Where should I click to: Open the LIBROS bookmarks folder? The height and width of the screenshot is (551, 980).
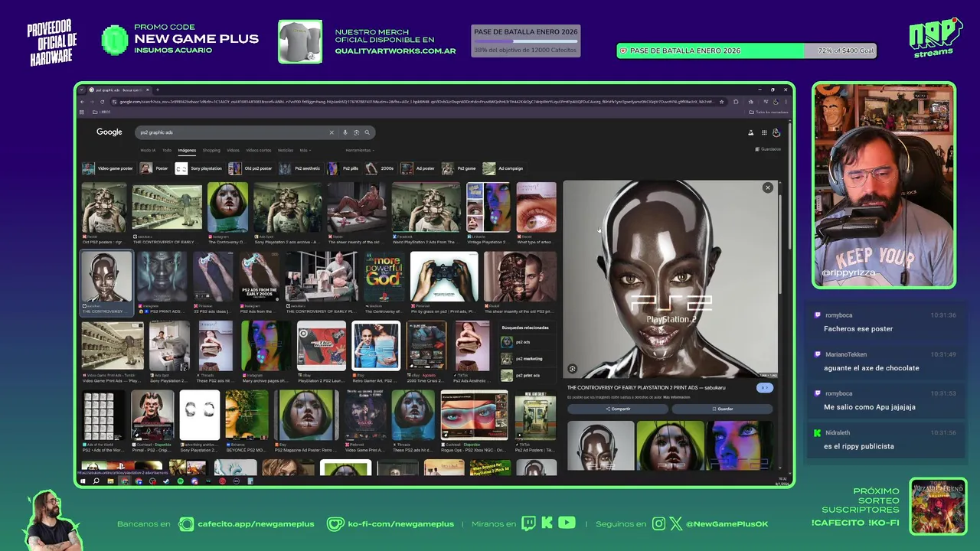pos(103,112)
